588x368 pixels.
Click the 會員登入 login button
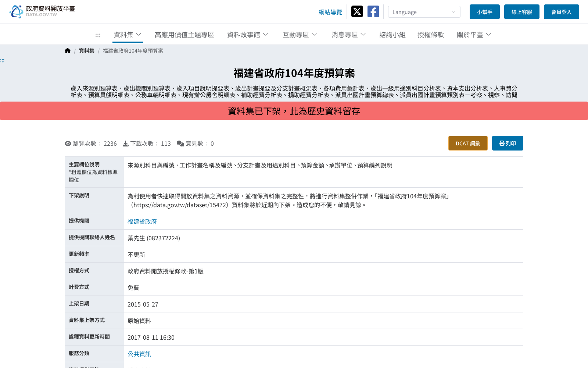[x=562, y=12]
